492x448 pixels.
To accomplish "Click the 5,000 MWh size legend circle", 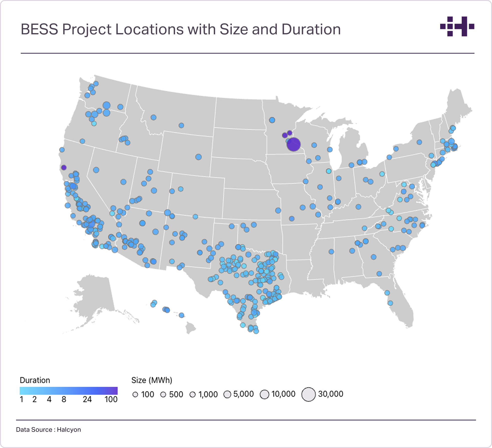I will pos(227,394).
